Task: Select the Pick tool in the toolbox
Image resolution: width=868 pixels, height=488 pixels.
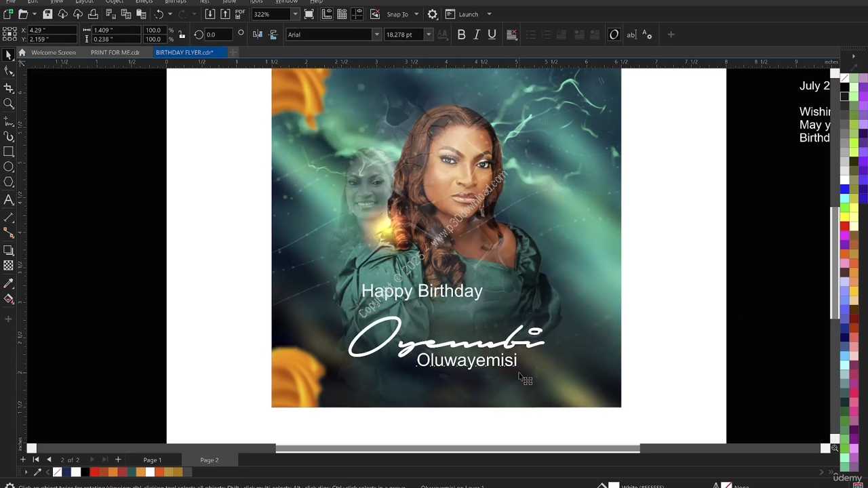Action: pyautogui.click(x=8, y=55)
